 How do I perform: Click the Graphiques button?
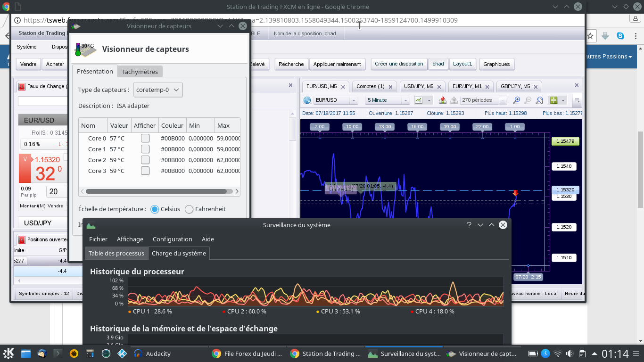click(x=496, y=64)
